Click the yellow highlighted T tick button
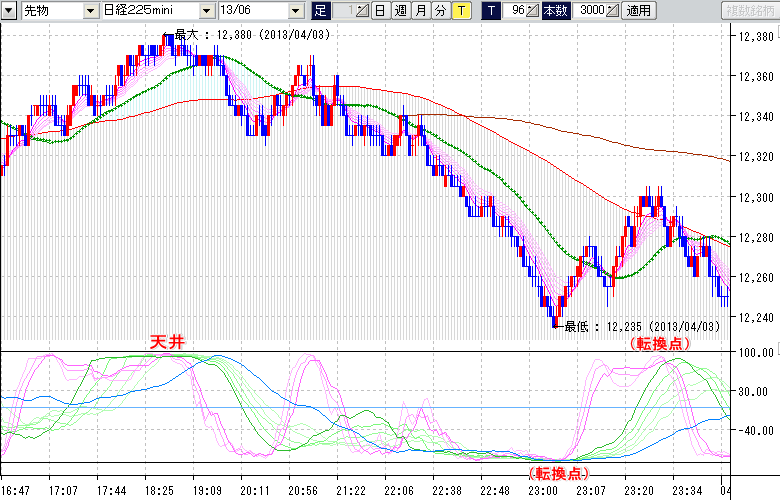 461,11
